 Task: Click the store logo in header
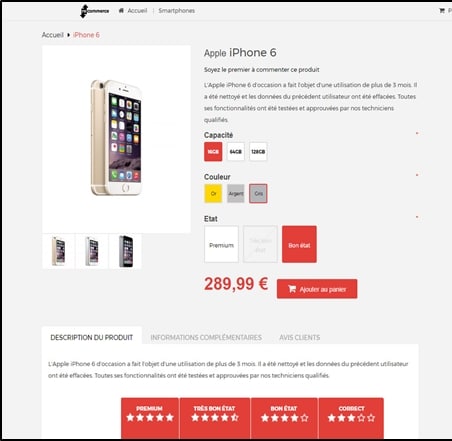coord(94,11)
